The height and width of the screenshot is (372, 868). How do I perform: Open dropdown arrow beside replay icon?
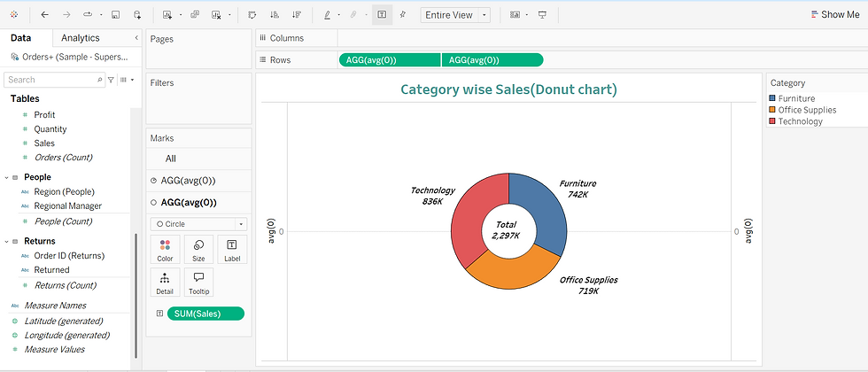pos(101,15)
